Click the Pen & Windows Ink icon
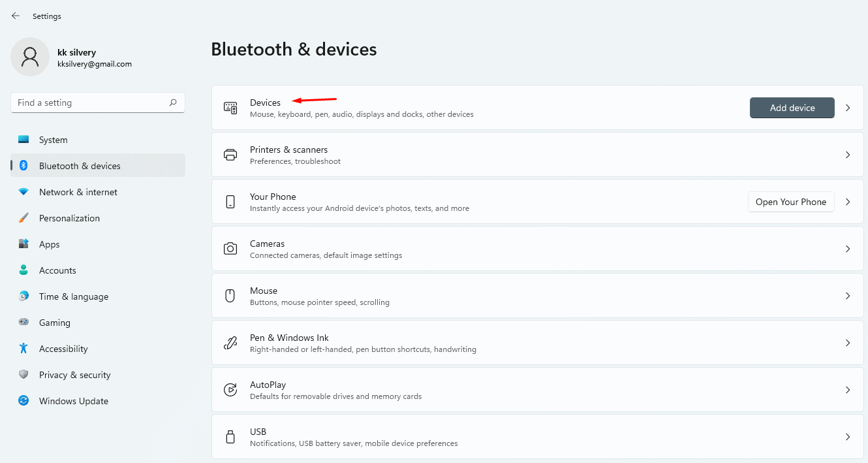868x463 pixels. [x=230, y=343]
